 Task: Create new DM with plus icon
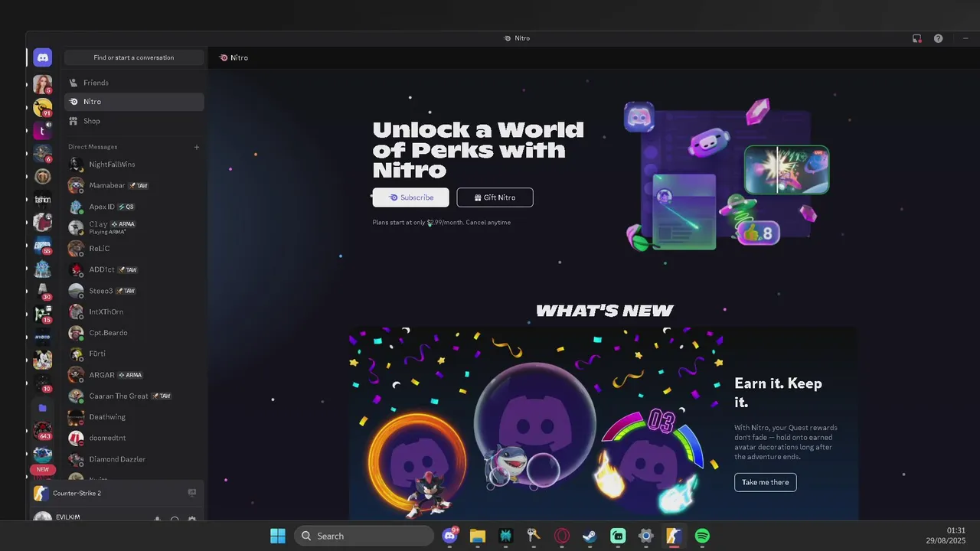pos(197,147)
